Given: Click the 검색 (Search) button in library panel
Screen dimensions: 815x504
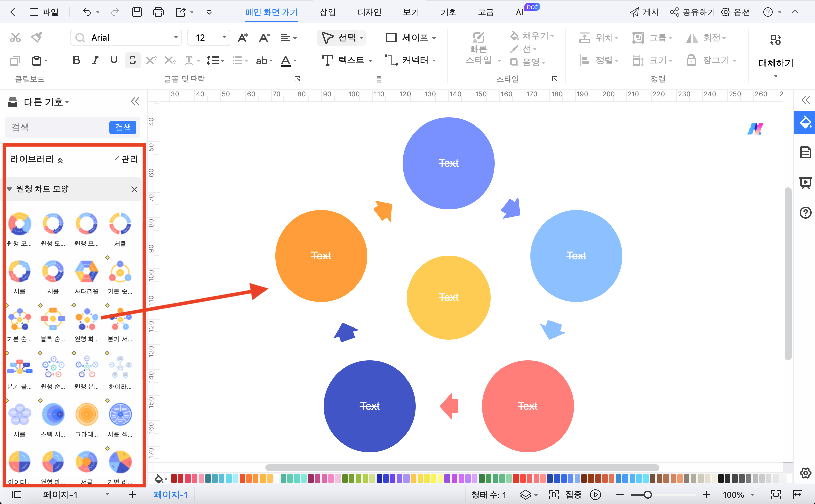Looking at the screenshot, I should click(x=122, y=128).
